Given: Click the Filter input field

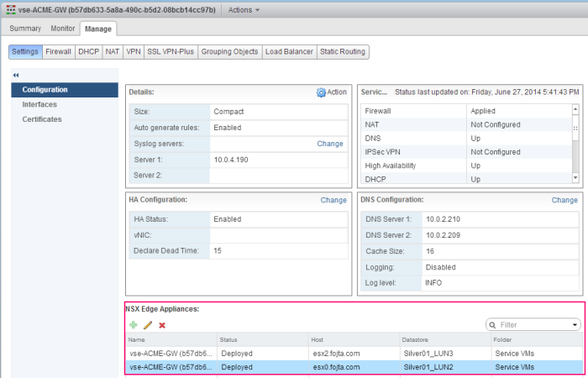Looking at the screenshot, I should pyautogui.click(x=534, y=325).
